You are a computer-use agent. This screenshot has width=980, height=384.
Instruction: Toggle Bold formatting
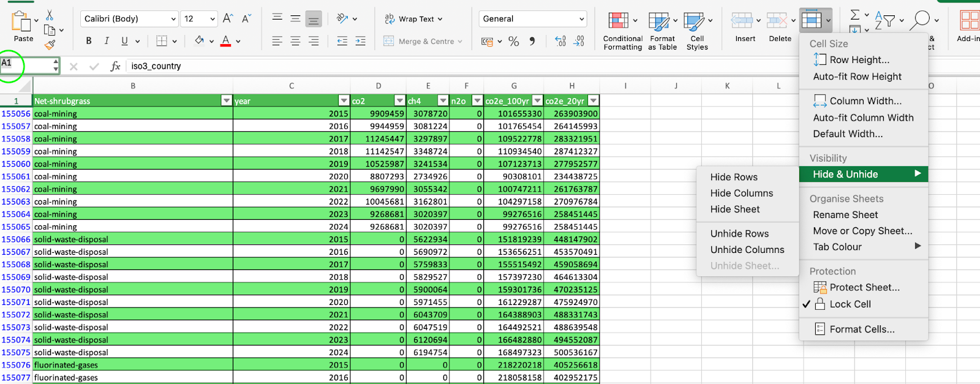click(89, 41)
